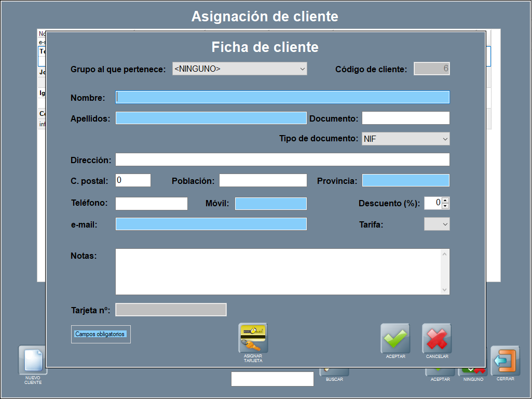Click the red Cancelar cross icon
The width and height of the screenshot is (532, 399).
click(436, 338)
